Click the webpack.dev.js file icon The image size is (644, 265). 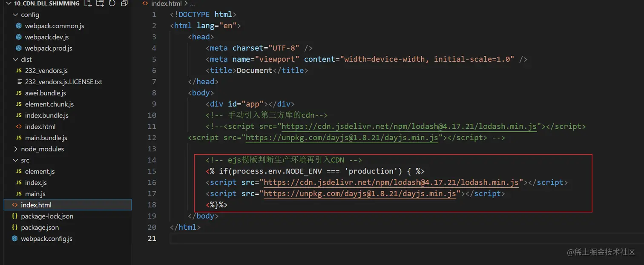(19, 37)
